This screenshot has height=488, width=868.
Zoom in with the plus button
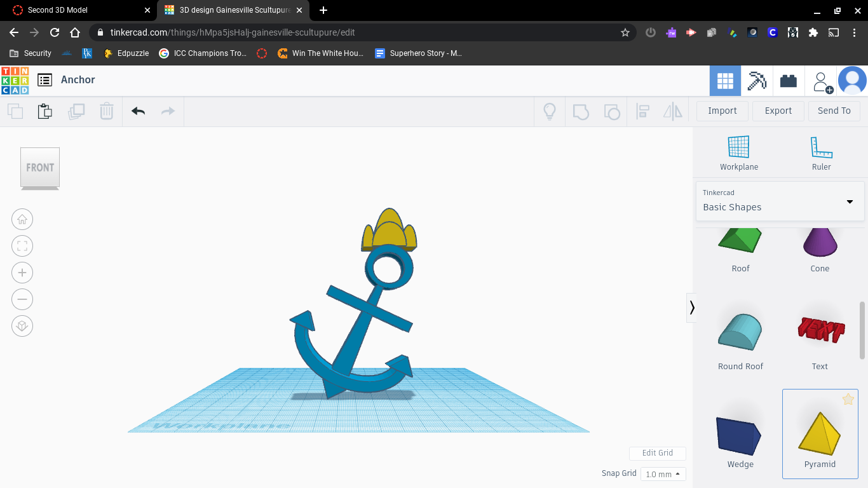pyautogui.click(x=22, y=273)
